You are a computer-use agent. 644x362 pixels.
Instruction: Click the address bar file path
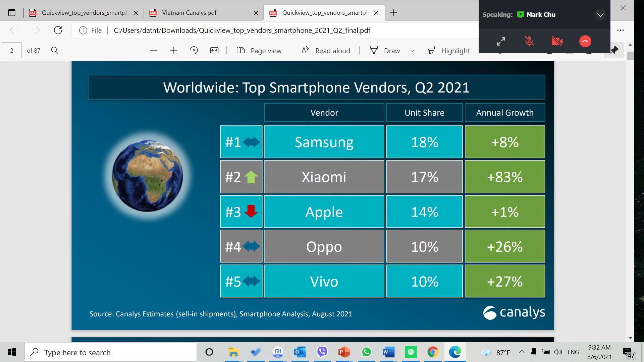pos(242,31)
